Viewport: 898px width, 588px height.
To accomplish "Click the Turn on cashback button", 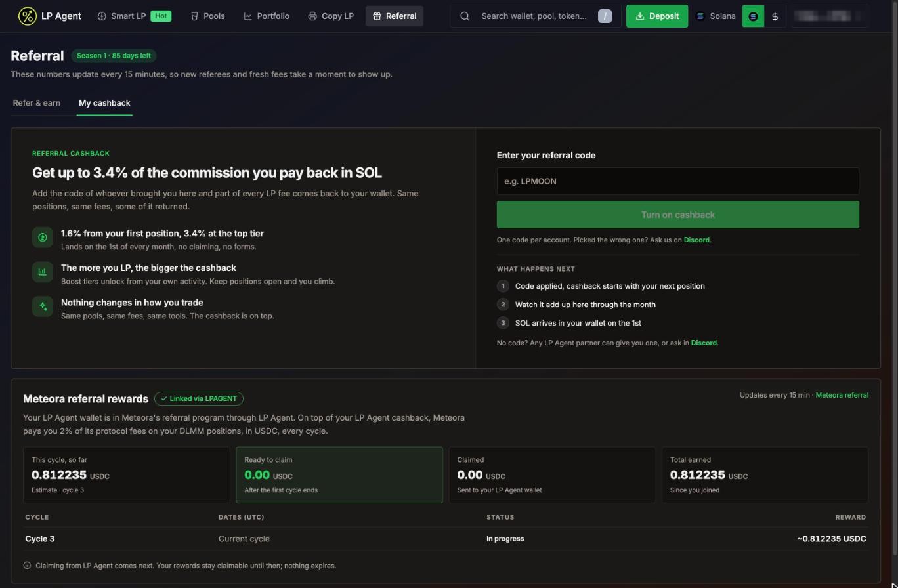I will (x=678, y=215).
